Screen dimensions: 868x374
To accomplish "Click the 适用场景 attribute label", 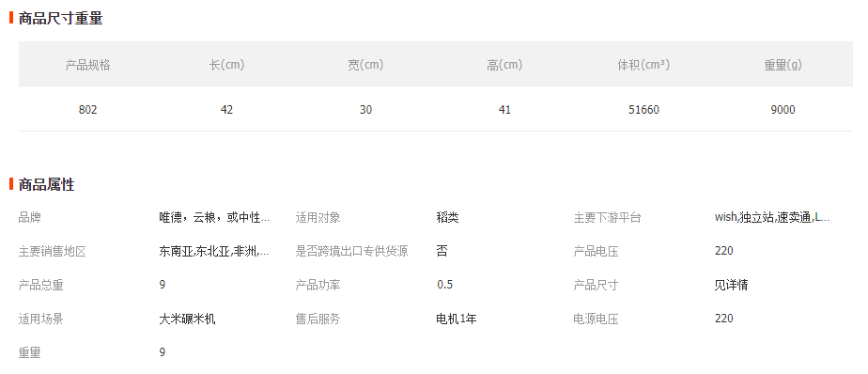I will click(41, 319).
